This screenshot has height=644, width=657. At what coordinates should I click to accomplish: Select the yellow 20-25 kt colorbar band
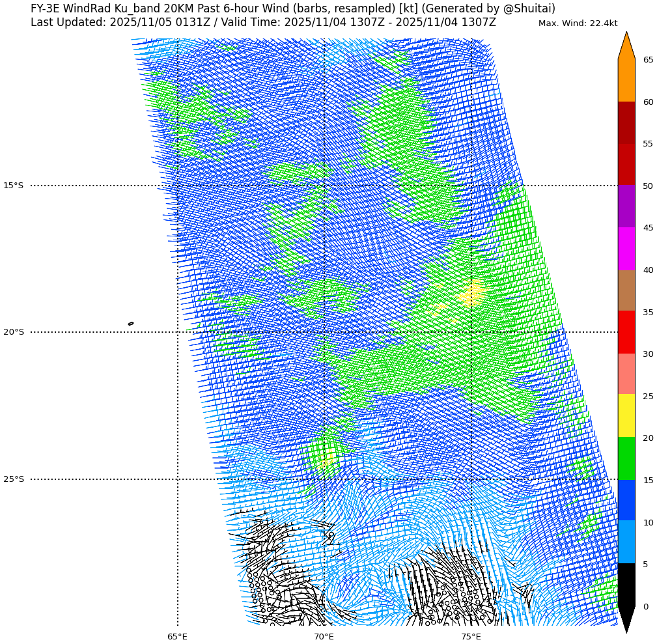coord(626,415)
